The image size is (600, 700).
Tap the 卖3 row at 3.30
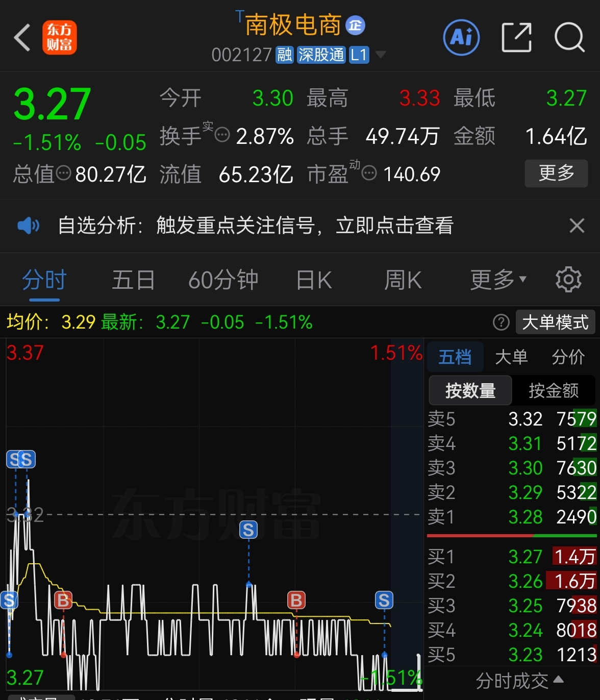click(512, 468)
